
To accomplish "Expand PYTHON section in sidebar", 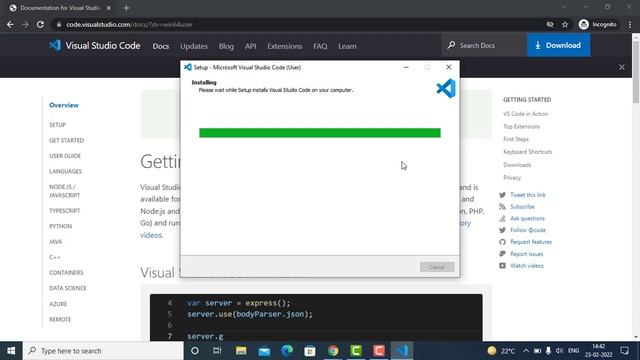I will (x=60, y=226).
